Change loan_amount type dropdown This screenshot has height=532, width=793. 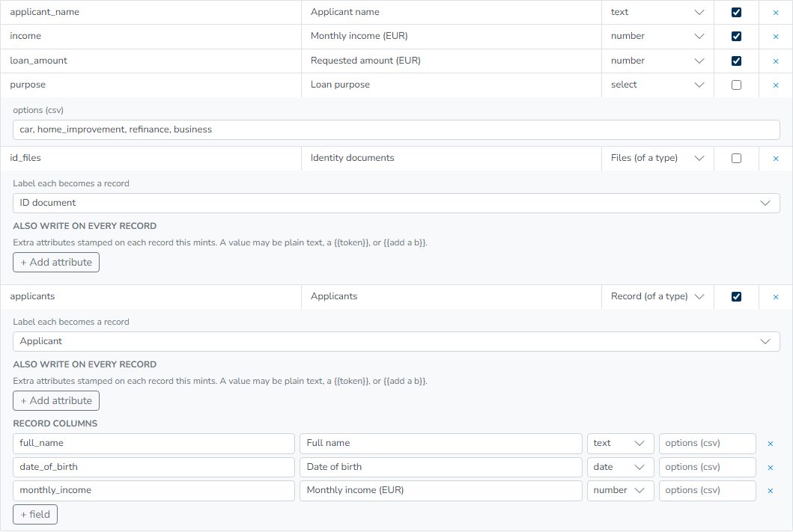(x=657, y=61)
